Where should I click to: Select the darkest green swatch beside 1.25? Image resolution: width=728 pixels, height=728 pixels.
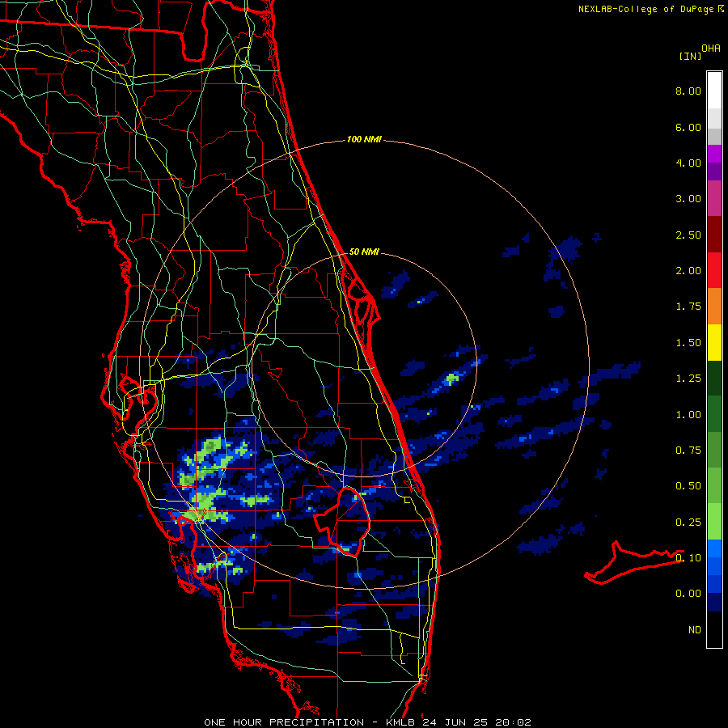pyautogui.click(x=714, y=378)
